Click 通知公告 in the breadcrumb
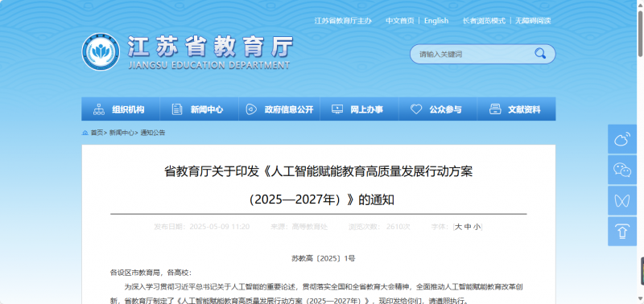644x304 pixels. [153, 133]
